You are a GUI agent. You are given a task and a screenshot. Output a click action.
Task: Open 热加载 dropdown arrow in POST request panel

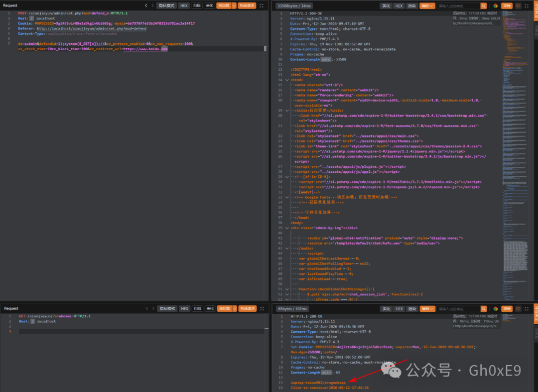(x=234, y=5)
